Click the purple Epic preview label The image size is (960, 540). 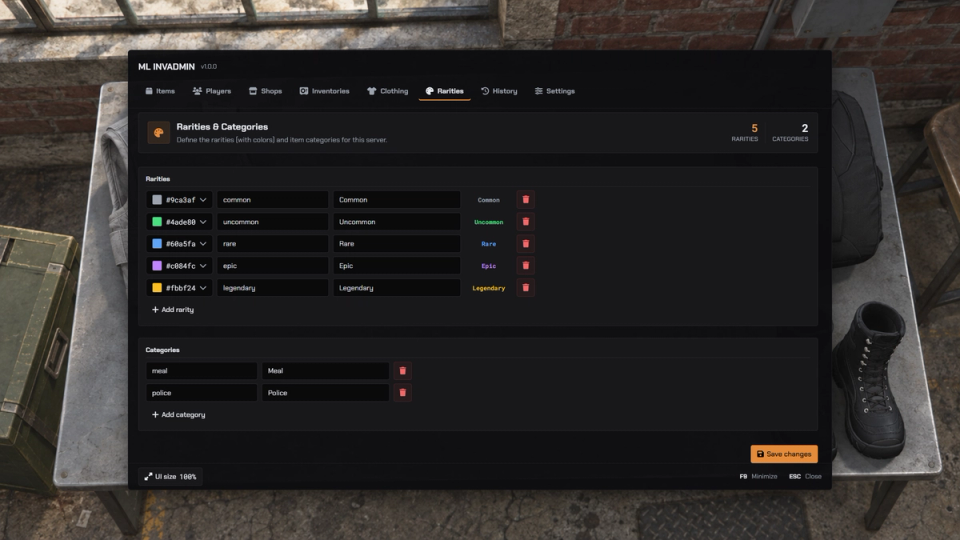coord(489,266)
